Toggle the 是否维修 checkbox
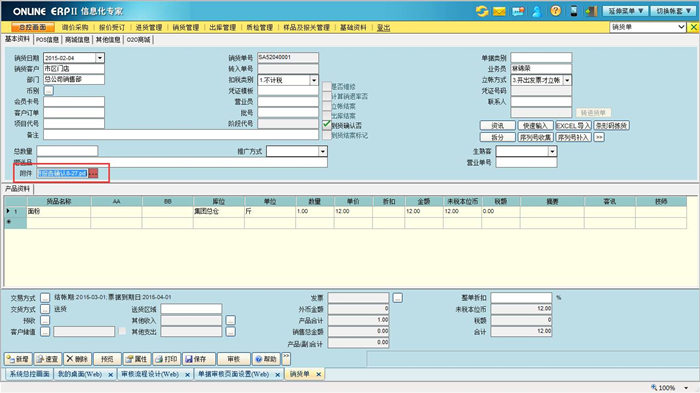 pyautogui.click(x=327, y=87)
